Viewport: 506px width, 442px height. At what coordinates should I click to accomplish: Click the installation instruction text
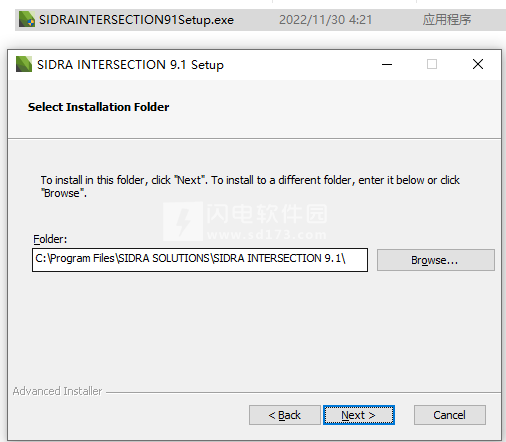click(x=250, y=186)
